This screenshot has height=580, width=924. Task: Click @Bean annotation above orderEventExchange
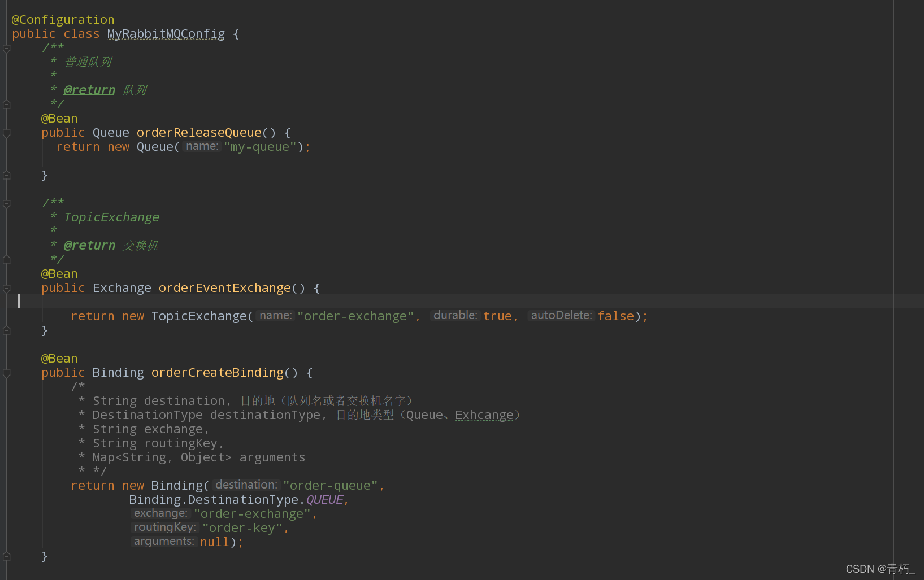pos(59,274)
